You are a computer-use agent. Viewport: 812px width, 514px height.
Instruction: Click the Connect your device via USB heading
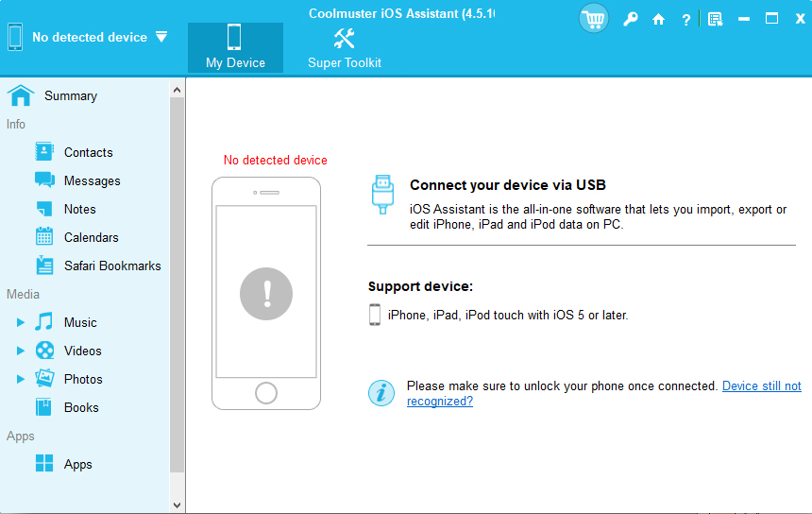(508, 185)
